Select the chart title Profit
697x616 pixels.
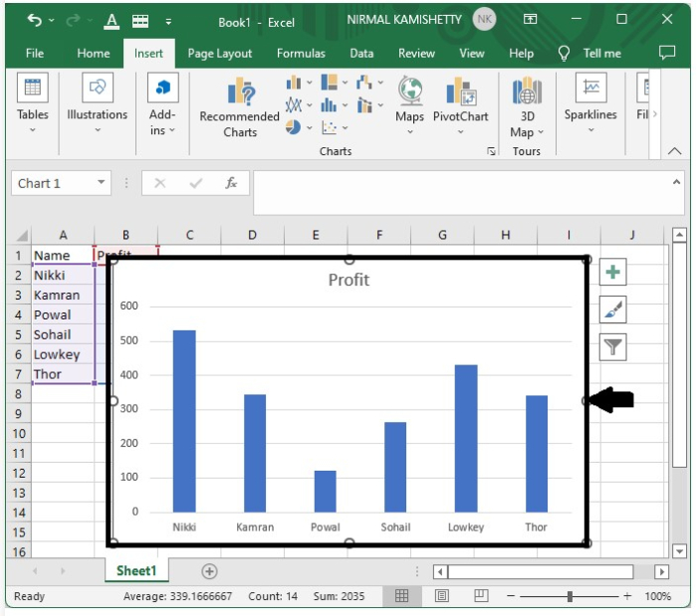pos(348,280)
